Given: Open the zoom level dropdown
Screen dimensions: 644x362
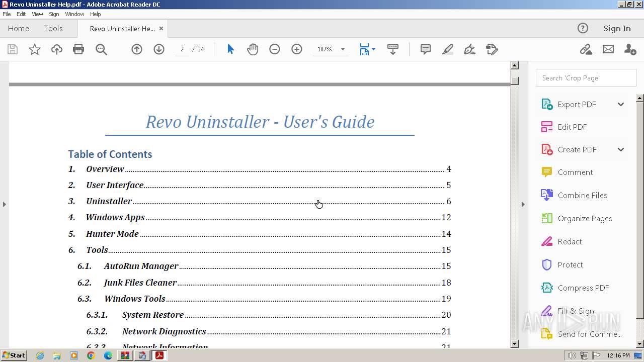Looking at the screenshot, I should pos(343,49).
